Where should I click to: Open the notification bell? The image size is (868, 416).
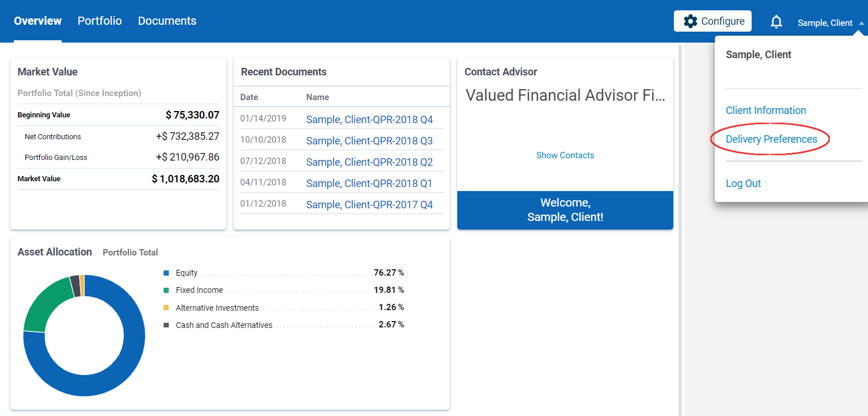point(776,21)
